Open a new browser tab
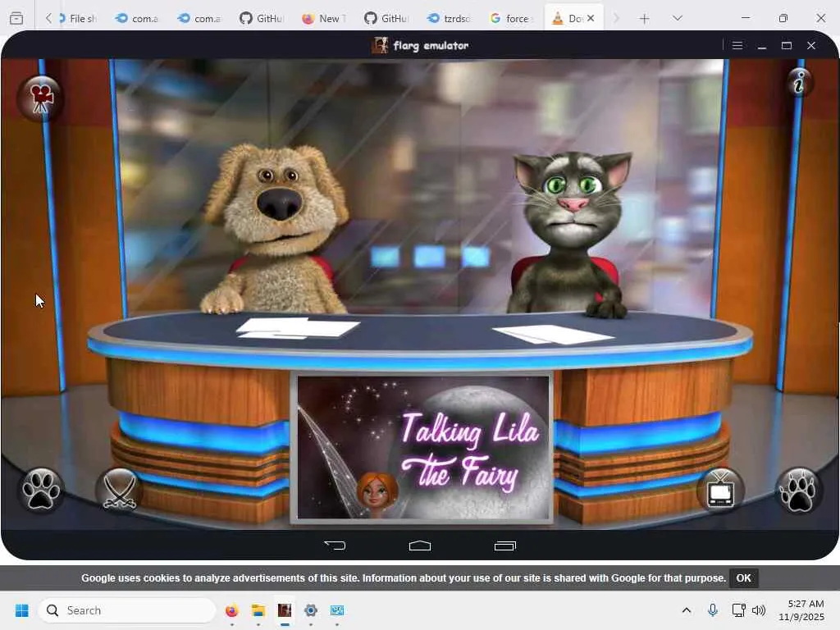The width and height of the screenshot is (840, 630). (645, 19)
